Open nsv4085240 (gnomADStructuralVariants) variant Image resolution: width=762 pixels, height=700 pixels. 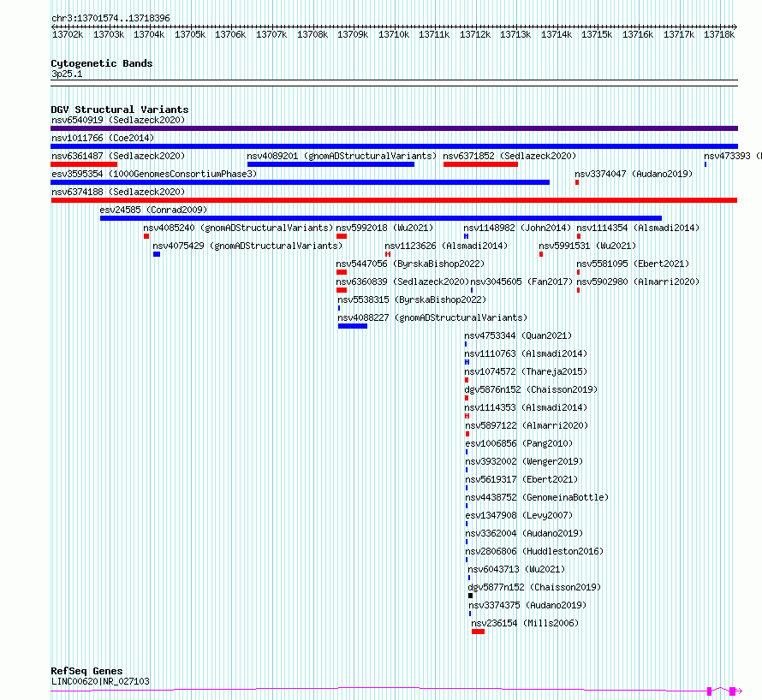pos(238,228)
